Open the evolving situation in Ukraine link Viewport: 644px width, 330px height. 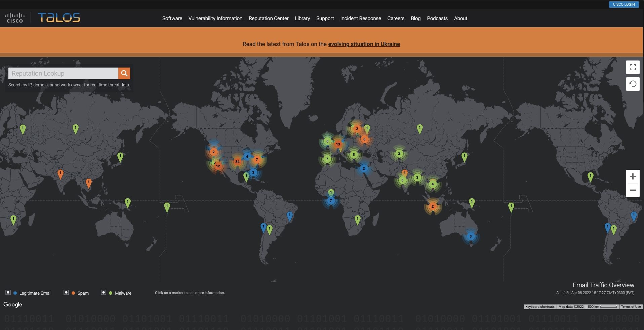click(364, 44)
